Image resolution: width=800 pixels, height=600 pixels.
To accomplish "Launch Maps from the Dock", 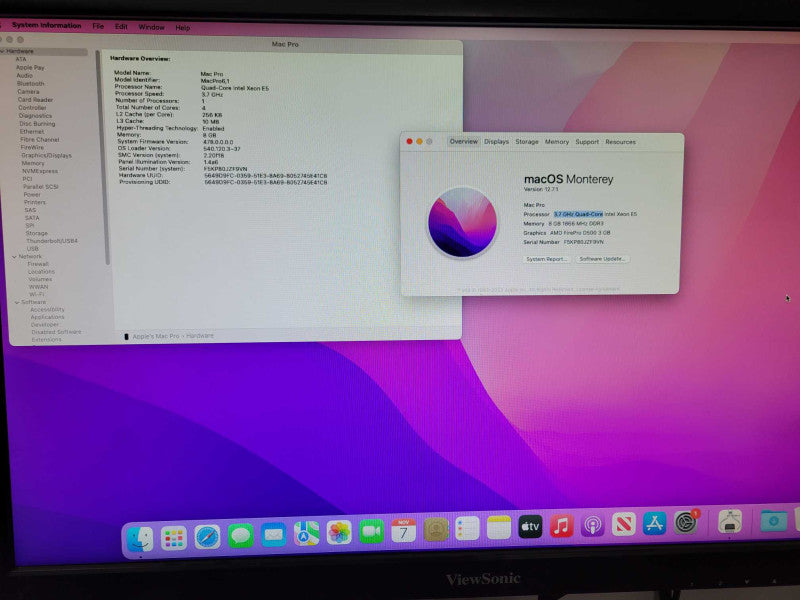I will (306, 534).
